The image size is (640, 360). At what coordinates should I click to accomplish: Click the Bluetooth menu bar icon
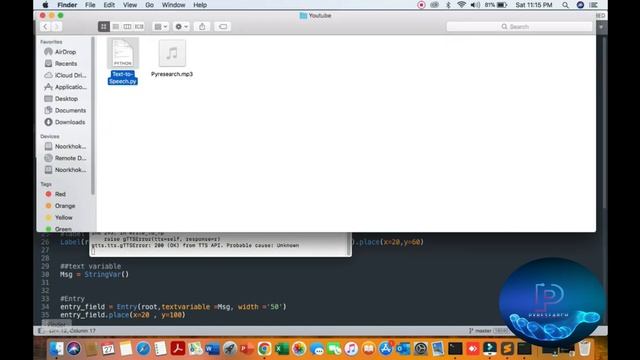pyautogui.click(x=448, y=5)
